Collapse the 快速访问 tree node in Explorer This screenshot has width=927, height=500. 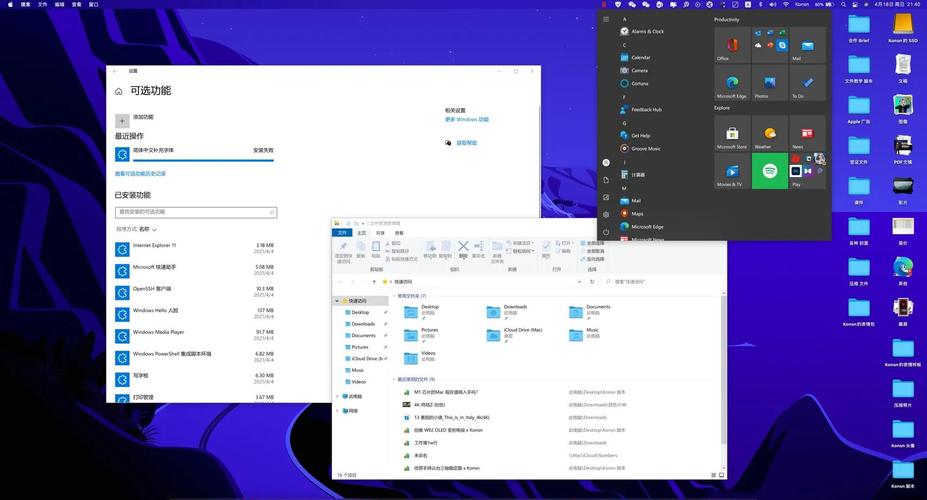point(337,301)
